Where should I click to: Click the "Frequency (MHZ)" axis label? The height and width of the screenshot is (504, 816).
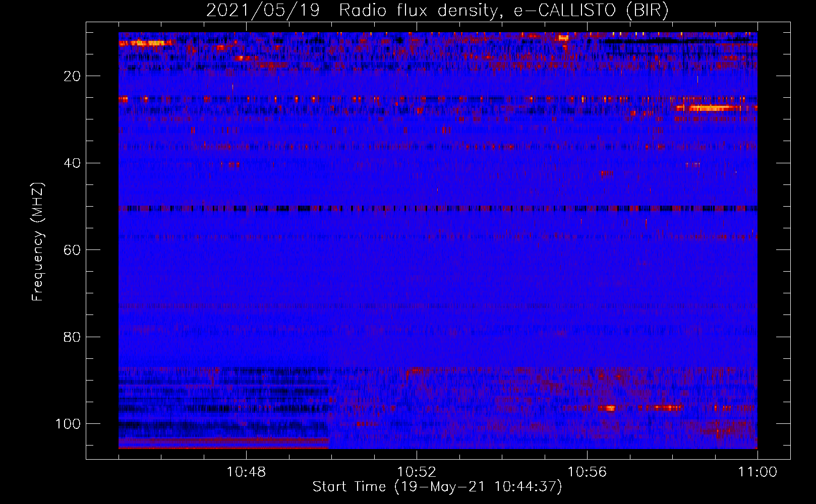click(38, 241)
